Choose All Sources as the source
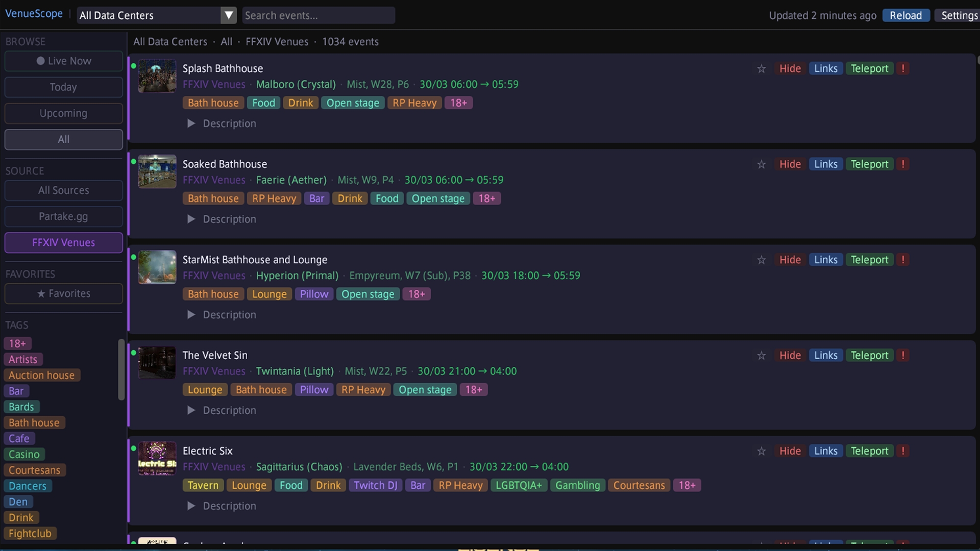Image resolution: width=980 pixels, height=551 pixels. (x=64, y=190)
